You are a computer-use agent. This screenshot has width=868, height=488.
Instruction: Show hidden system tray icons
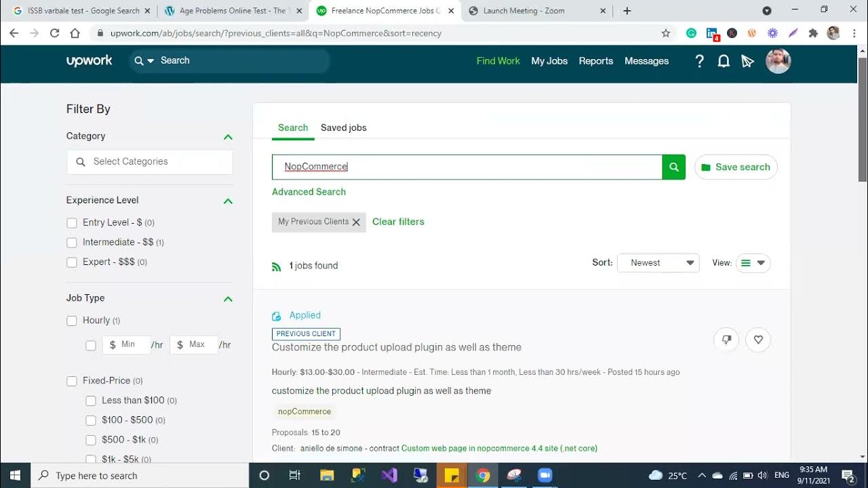702,475
